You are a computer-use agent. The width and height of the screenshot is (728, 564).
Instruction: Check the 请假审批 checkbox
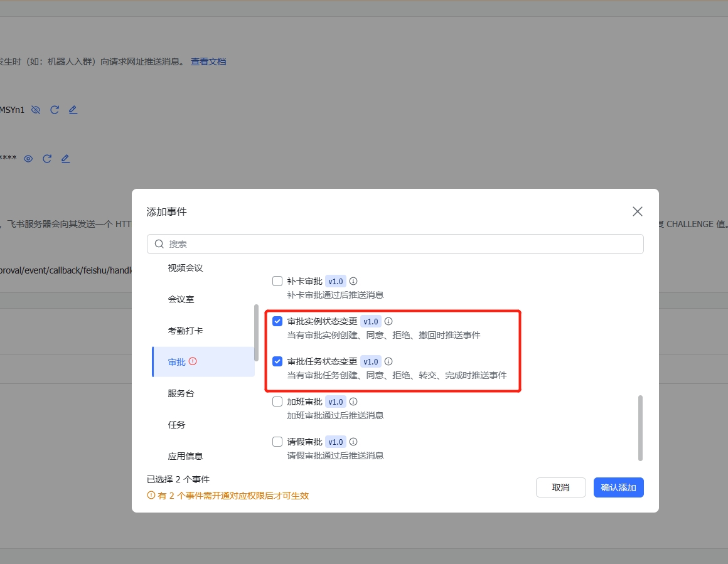(277, 442)
